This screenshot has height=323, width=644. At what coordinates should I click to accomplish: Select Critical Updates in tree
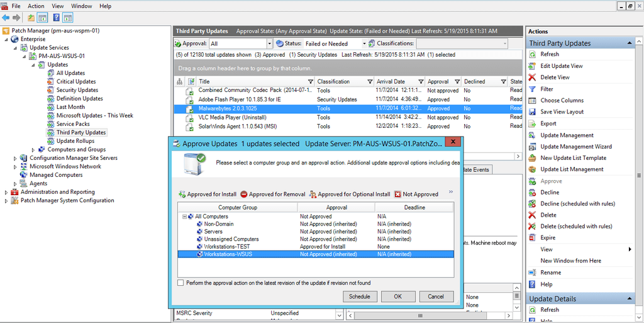(x=76, y=82)
